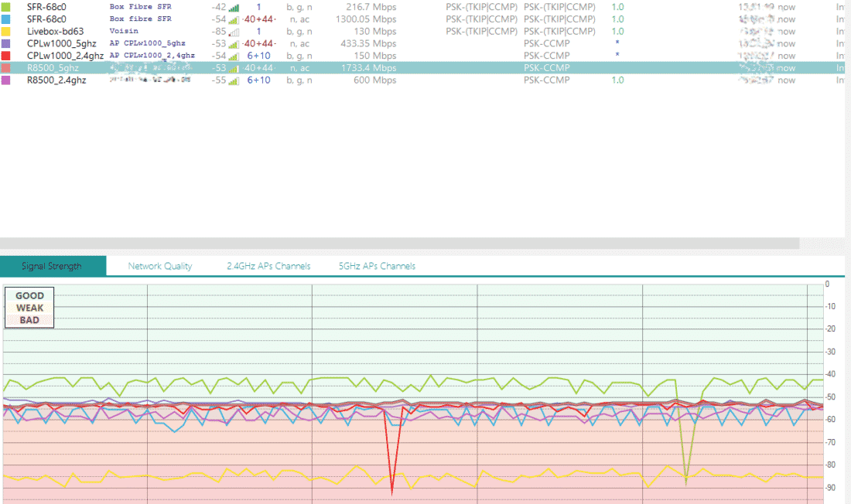Click the 'AP CPLw1000_5ghz' description cell
Screen dimensions: 851x504
[x=148, y=43]
